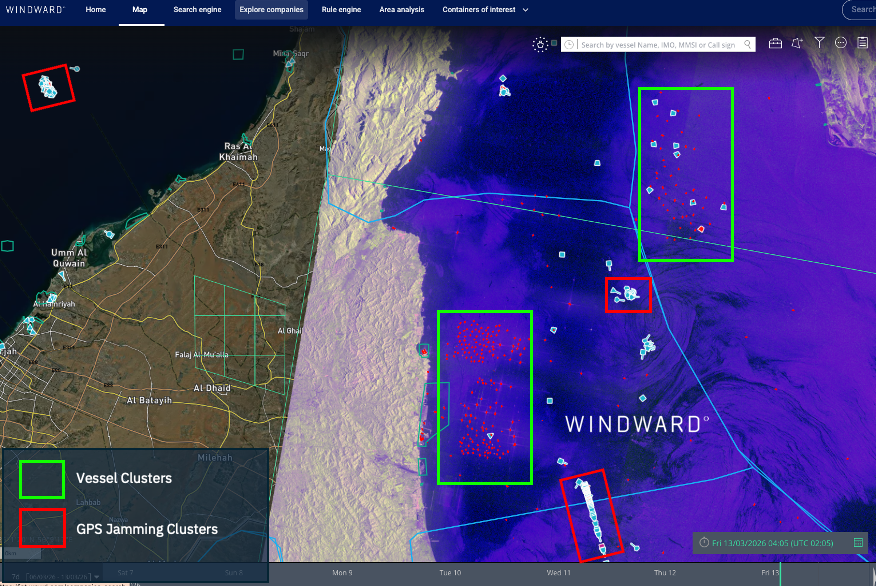Open the clipboard report icon
876x586 pixels.
click(x=862, y=43)
